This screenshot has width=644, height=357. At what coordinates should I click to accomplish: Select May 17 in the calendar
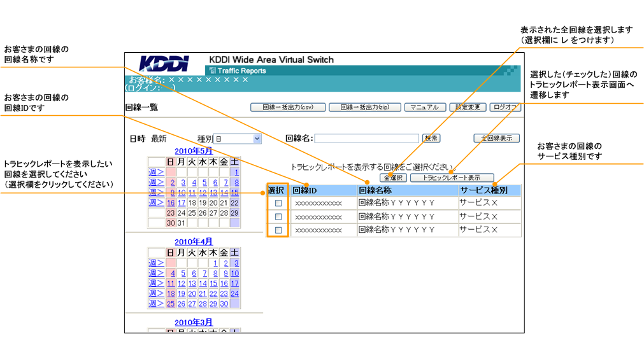[182, 203]
